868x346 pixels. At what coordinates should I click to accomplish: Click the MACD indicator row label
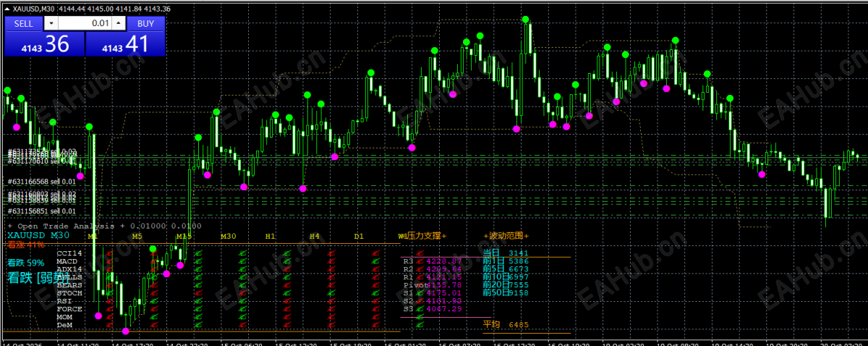(x=67, y=261)
